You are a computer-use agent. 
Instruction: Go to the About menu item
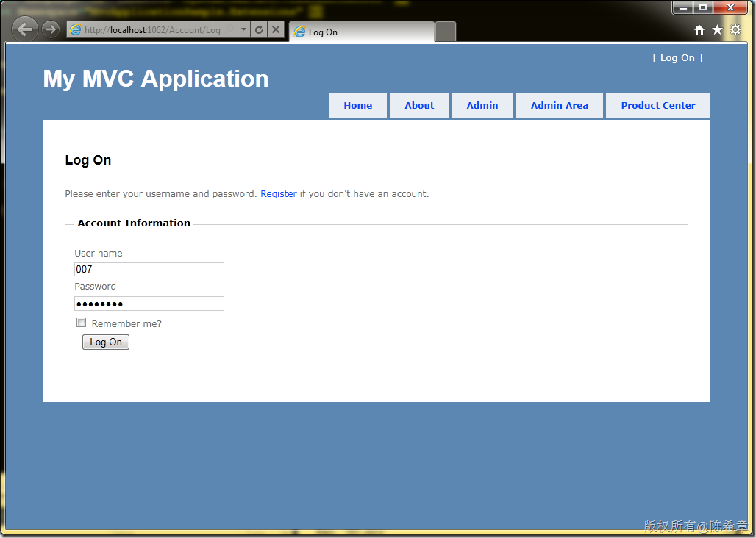[419, 105]
